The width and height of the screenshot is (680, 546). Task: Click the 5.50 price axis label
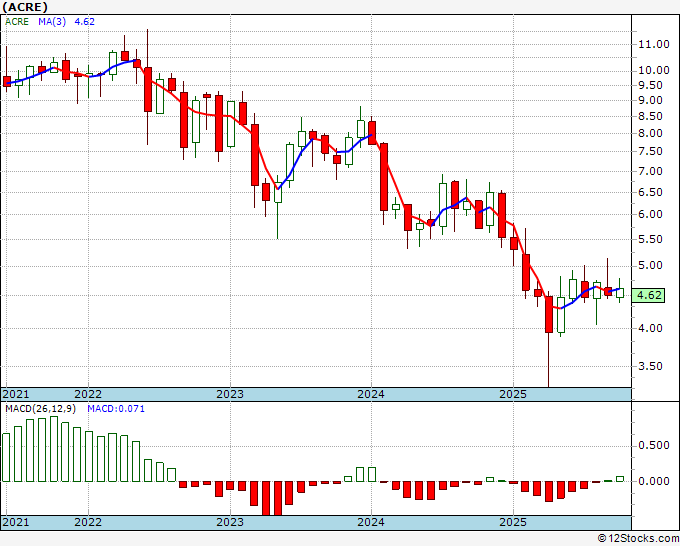(x=650, y=239)
